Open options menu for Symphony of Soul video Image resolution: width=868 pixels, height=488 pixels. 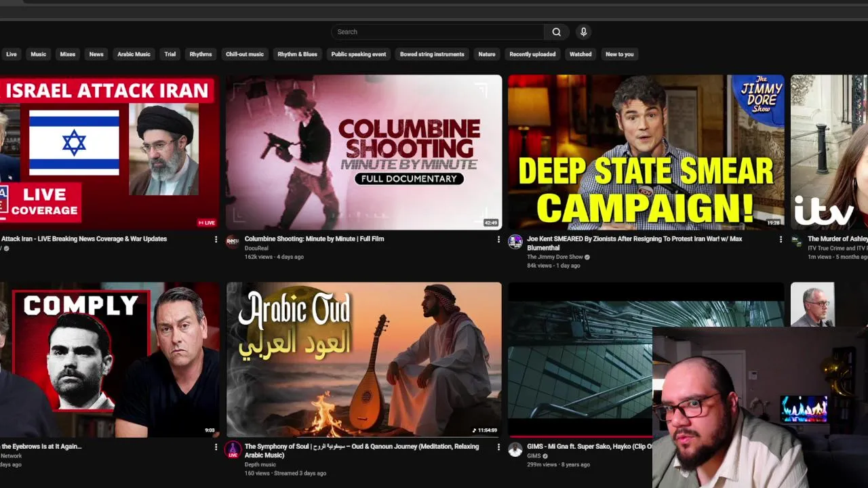click(x=498, y=447)
